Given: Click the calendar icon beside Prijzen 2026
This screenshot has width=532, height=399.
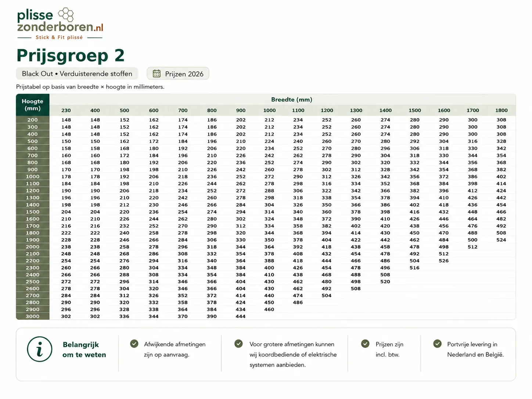Looking at the screenshot, I should click(157, 73).
